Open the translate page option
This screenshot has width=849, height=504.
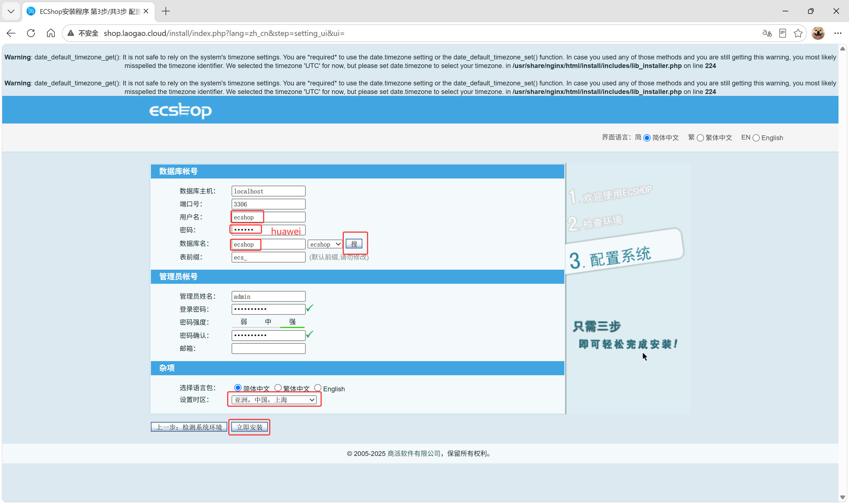[767, 33]
